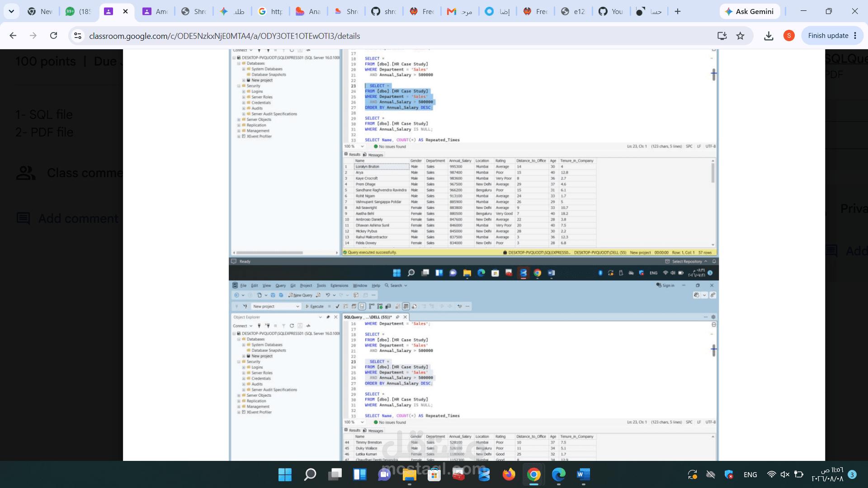Open Chrome three-dot menu
868x488 pixels.
click(855, 36)
